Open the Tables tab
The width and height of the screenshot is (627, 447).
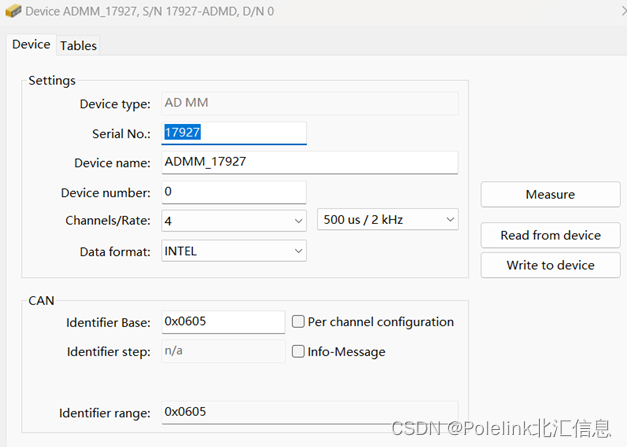(78, 46)
